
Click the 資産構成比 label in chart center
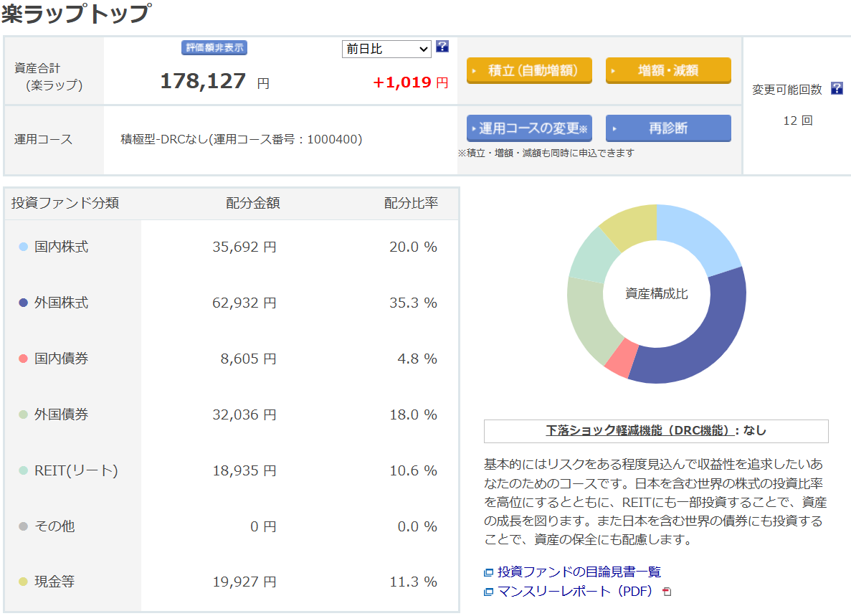tap(657, 293)
